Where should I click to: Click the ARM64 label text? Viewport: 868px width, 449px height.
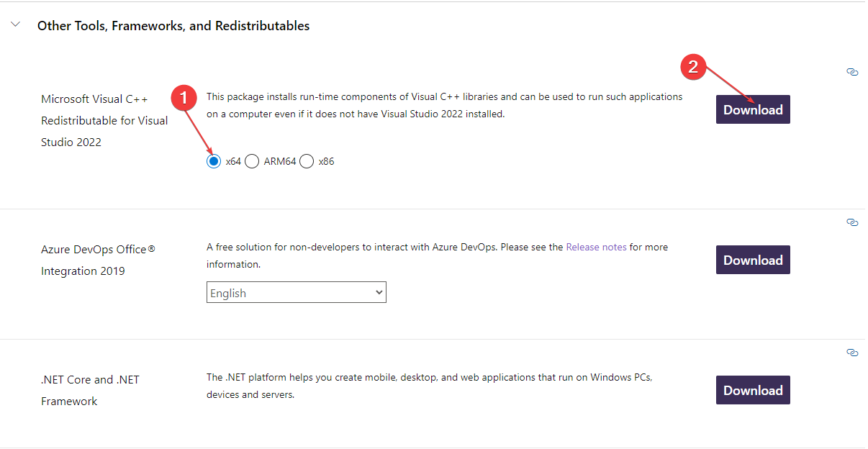pyautogui.click(x=280, y=161)
